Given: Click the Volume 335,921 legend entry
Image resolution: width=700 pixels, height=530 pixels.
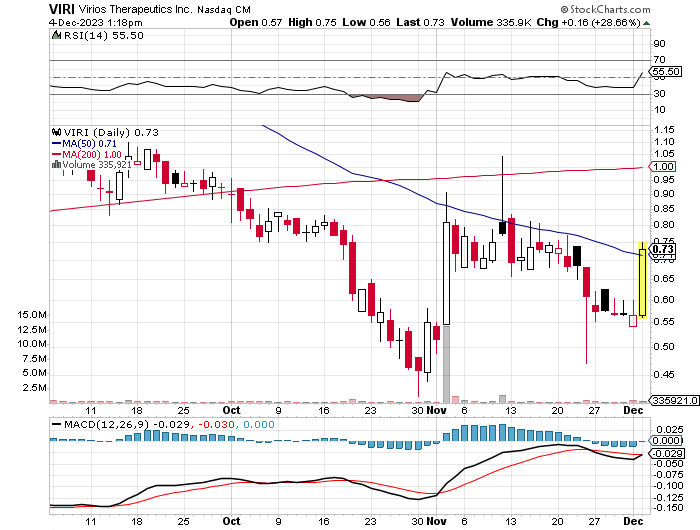Looking at the screenshot, I should pyautogui.click(x=92, y=165).
